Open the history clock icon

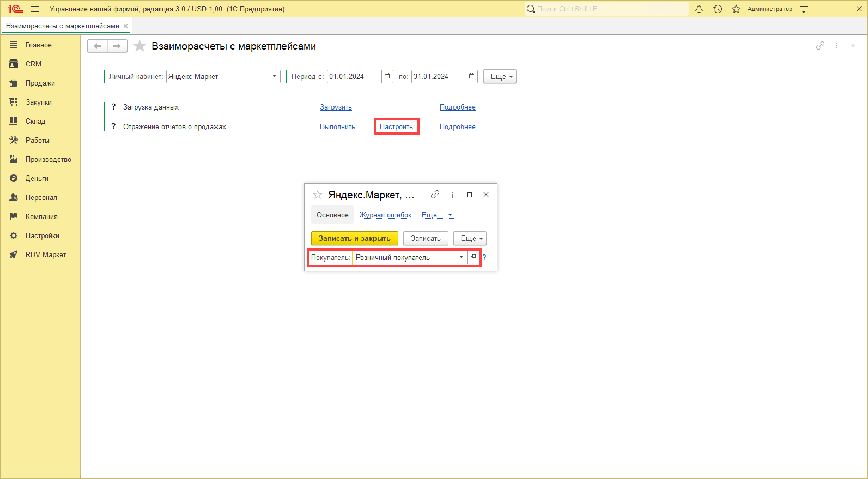pyautogui.click(x=718, y=9)
